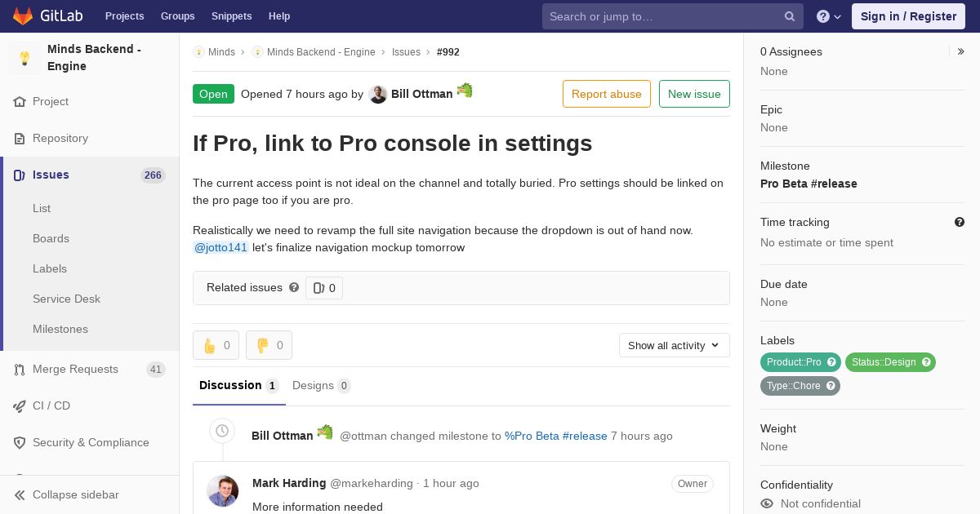Click help icon on Product::Pro label
Image resolution: width=980 pixels, height=514 pixels.
(x=832, y=362)
